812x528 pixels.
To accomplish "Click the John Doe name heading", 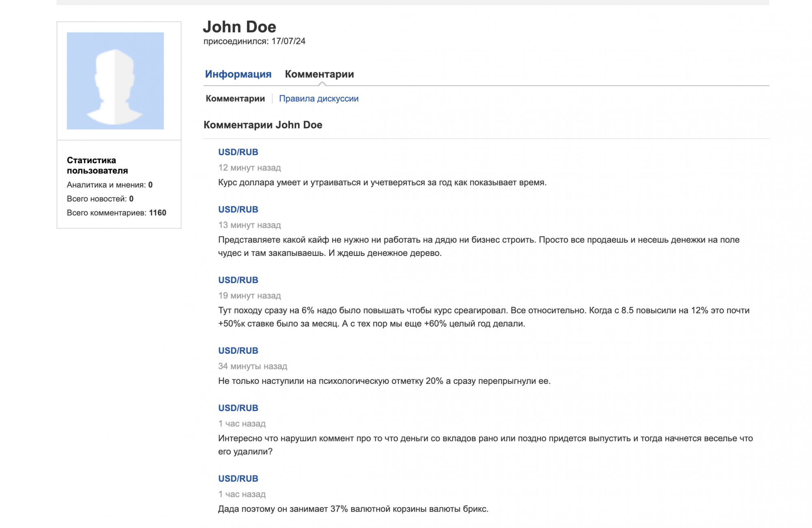I will (240, 27).
